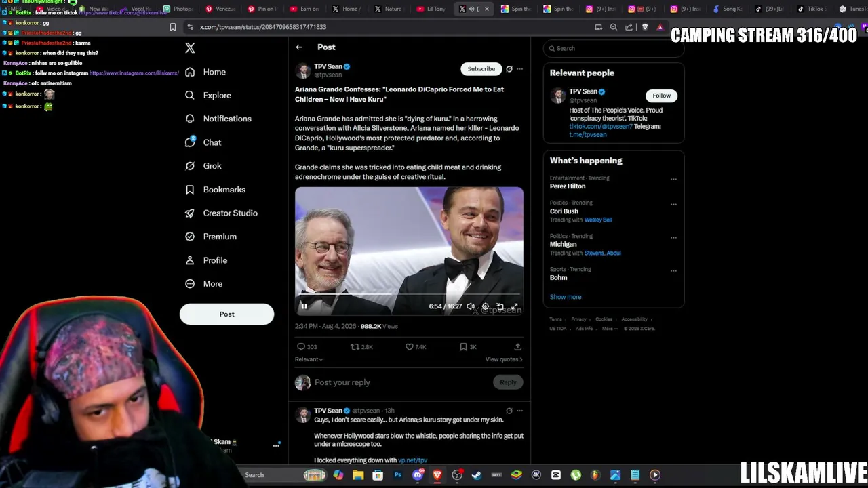Click the white Post button in sidebar
The width and height of the screenshot is (868, 488).
(x=226, y=314)
